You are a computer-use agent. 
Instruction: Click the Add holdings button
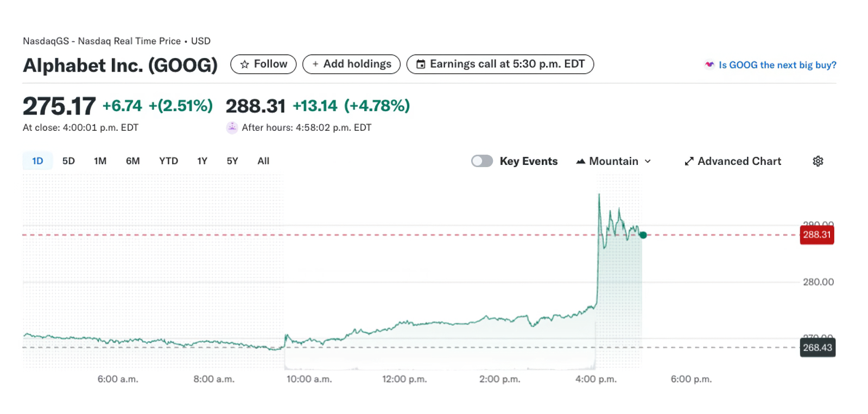[351, 64]
